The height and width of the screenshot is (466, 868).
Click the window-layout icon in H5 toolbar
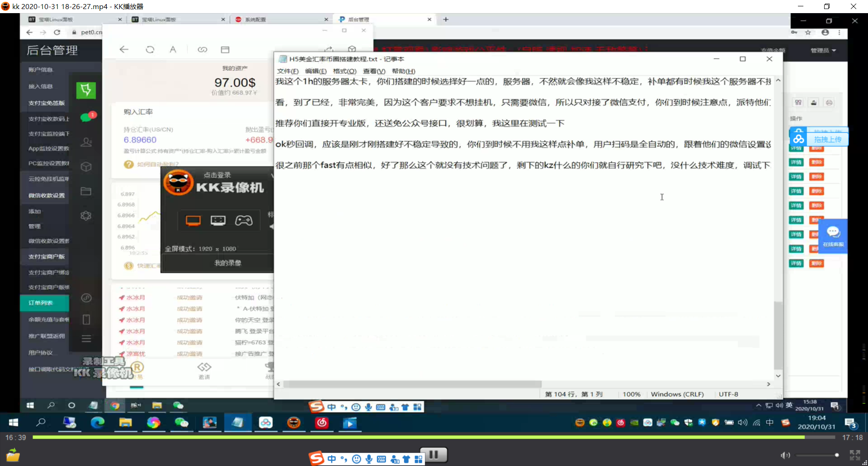point(225,49)
